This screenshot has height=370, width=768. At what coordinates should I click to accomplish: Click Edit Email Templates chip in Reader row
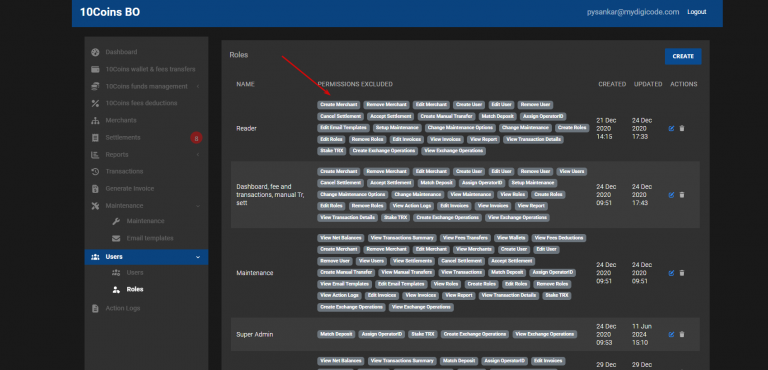pos(343,128)
